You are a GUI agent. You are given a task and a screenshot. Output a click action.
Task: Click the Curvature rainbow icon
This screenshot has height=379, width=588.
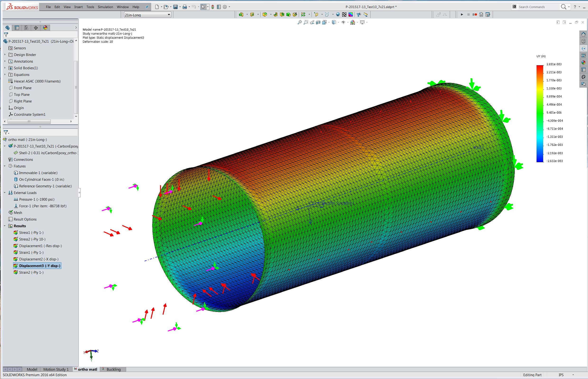pos(351,14)
